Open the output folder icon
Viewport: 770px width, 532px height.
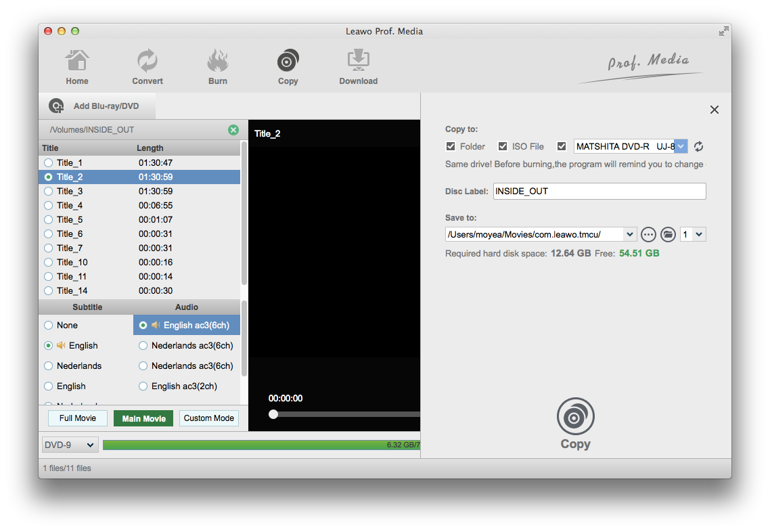click(x=668, y=234)
